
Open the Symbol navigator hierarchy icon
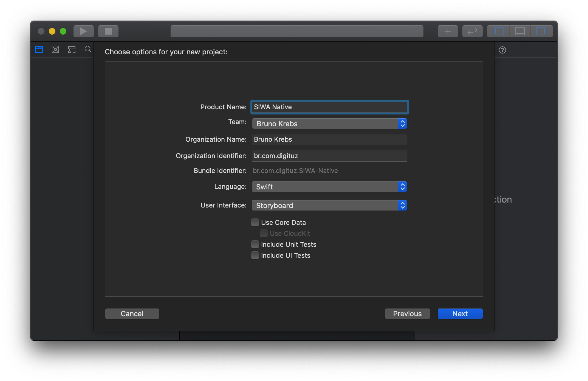tap(72, 49)
